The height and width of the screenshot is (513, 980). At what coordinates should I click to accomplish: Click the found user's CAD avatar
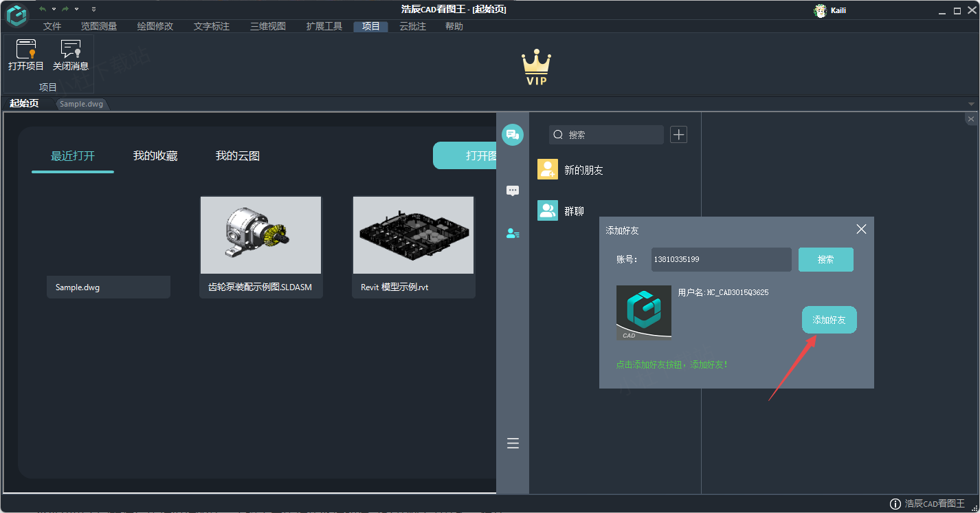[x=644, y=313]
